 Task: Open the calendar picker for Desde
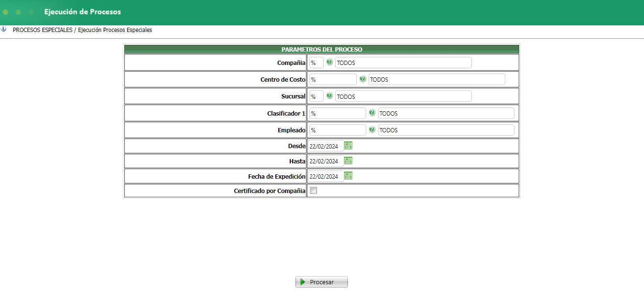coord(349,146)
